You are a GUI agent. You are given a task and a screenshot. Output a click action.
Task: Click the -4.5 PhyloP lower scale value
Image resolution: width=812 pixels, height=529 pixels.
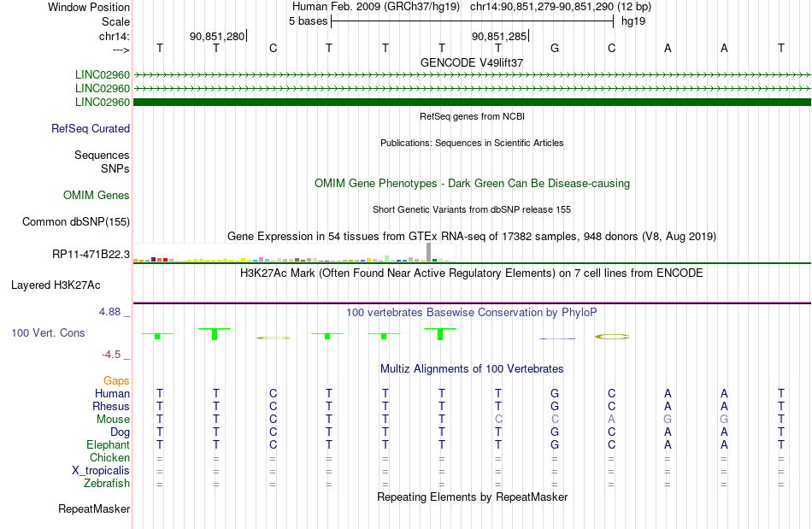coord(111,355)
